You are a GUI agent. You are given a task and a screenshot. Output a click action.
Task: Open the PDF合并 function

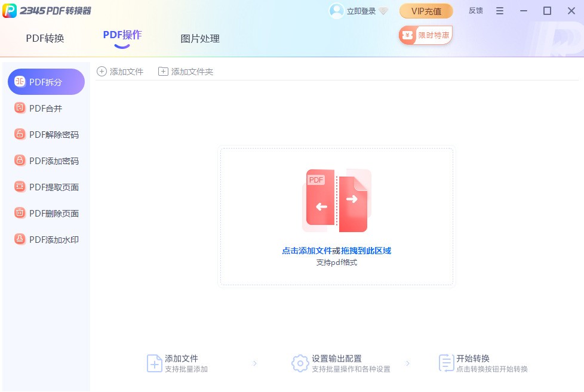pos(46,108)
